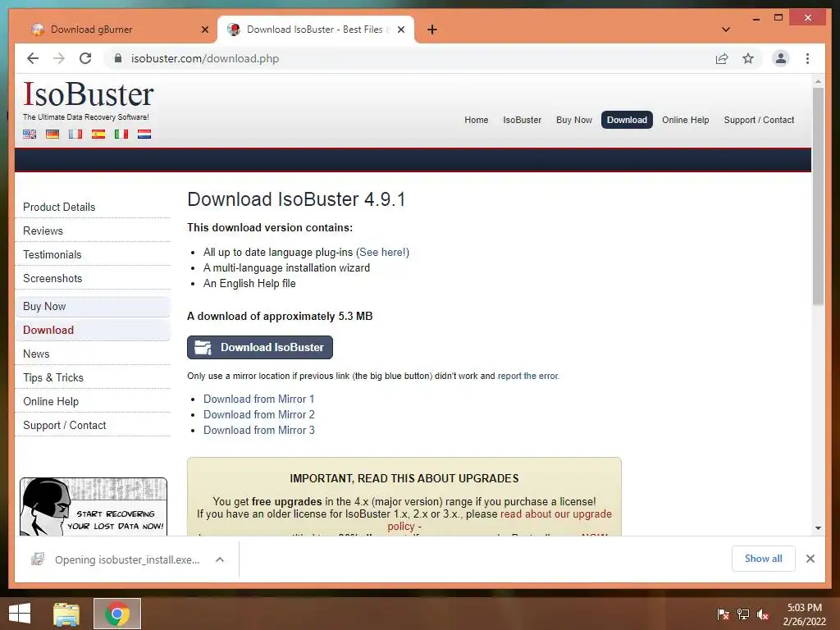Close the downloads bar
The image size is (840, 630).
tap(810, 559)
